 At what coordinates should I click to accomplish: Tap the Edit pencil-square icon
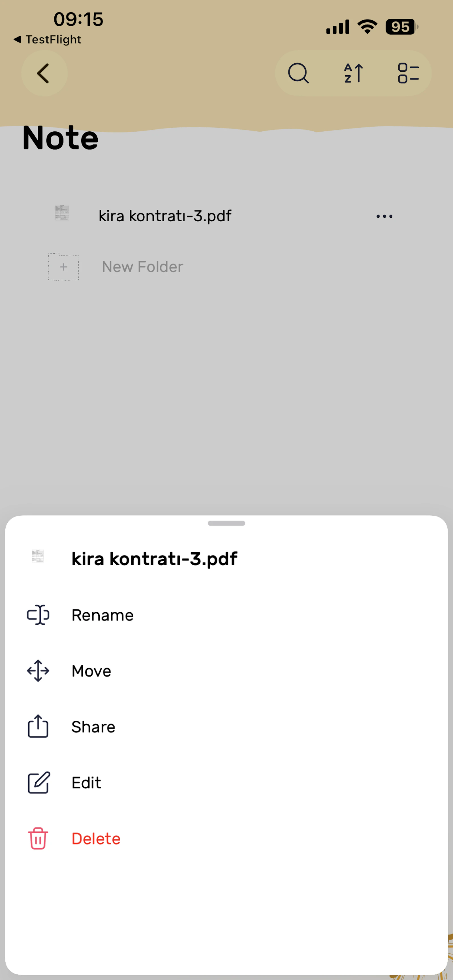(x=39, y=782)
